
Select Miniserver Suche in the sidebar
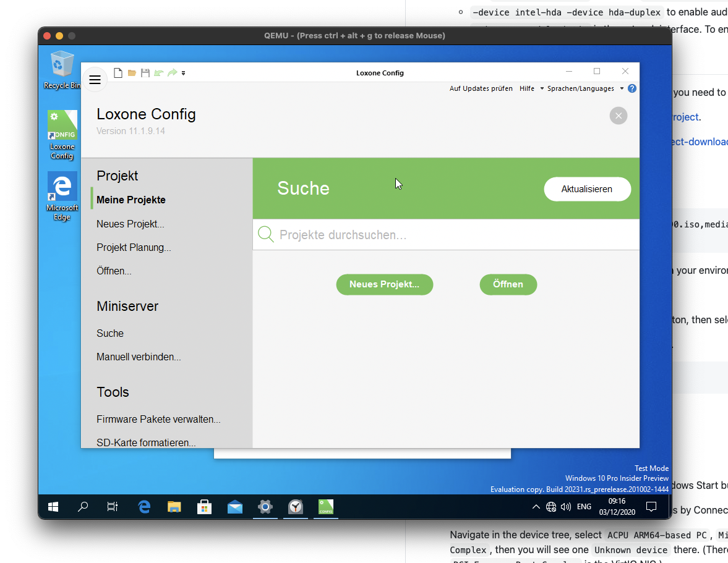pos(110,334)
